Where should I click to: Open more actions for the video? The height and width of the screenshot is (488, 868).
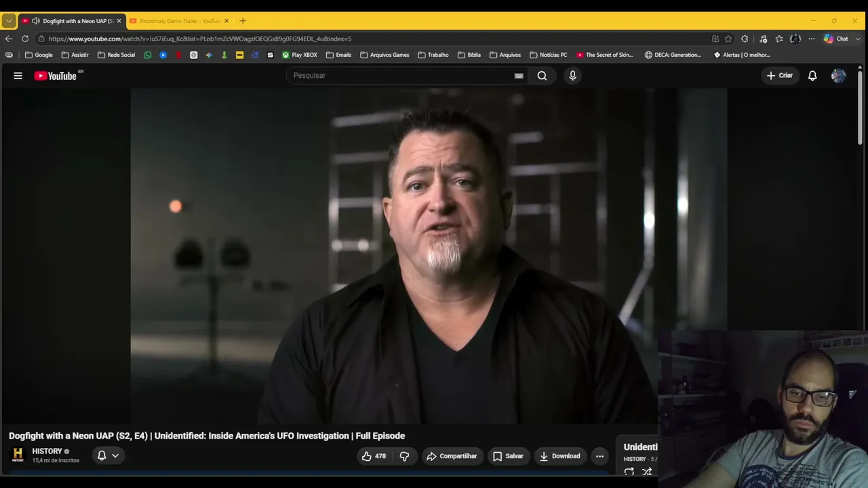tap(599, 456)
